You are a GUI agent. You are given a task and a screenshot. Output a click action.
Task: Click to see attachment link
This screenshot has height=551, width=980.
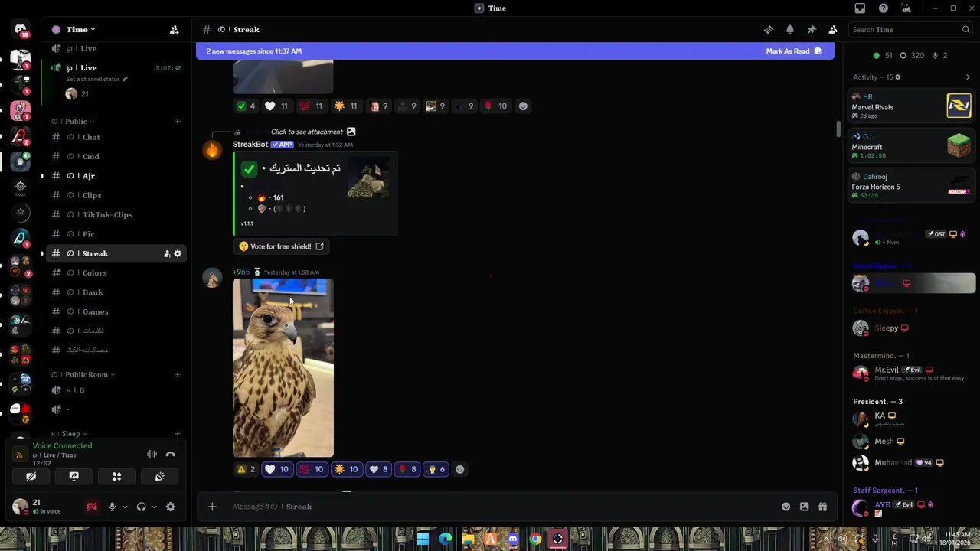(x=307, y=132)
